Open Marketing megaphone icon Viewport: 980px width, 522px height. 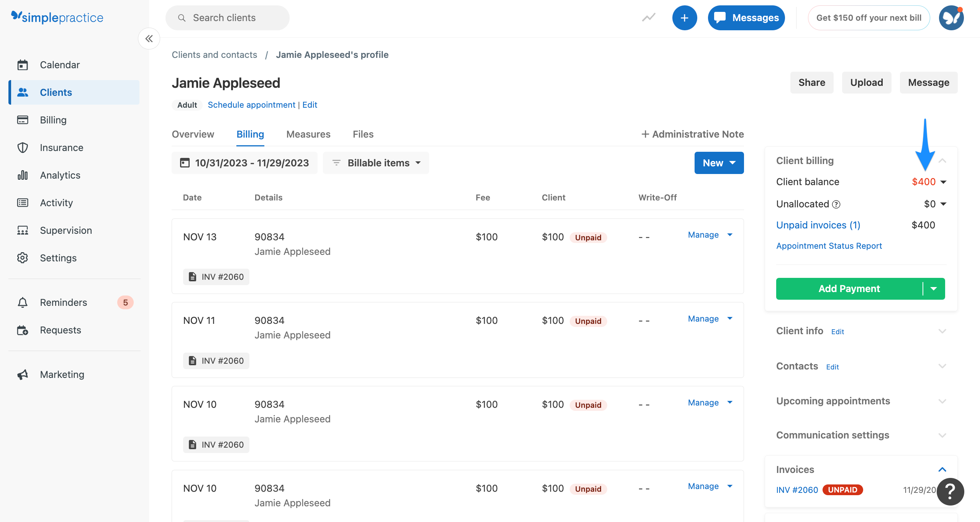(x=23, y=374)
